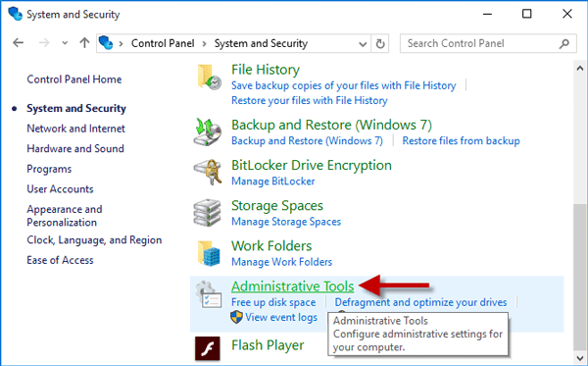Open the File History heading

coord(266,70)
